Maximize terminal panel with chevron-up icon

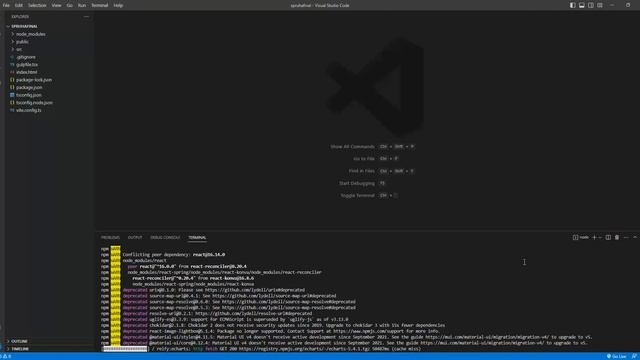tap(635, 237)
